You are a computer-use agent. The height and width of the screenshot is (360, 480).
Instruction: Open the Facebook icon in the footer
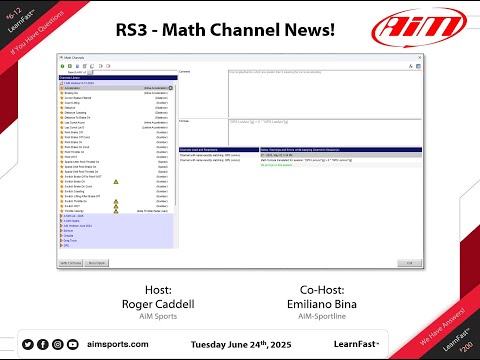[43, 344]
